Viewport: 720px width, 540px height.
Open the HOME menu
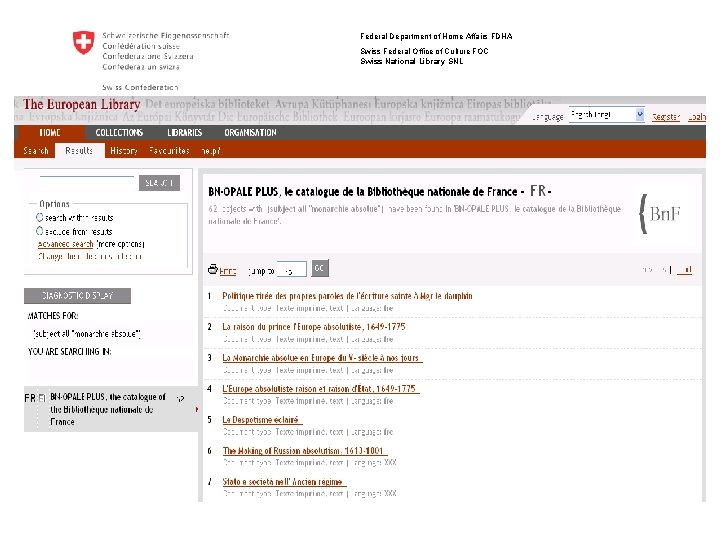[x=50, y=133]
